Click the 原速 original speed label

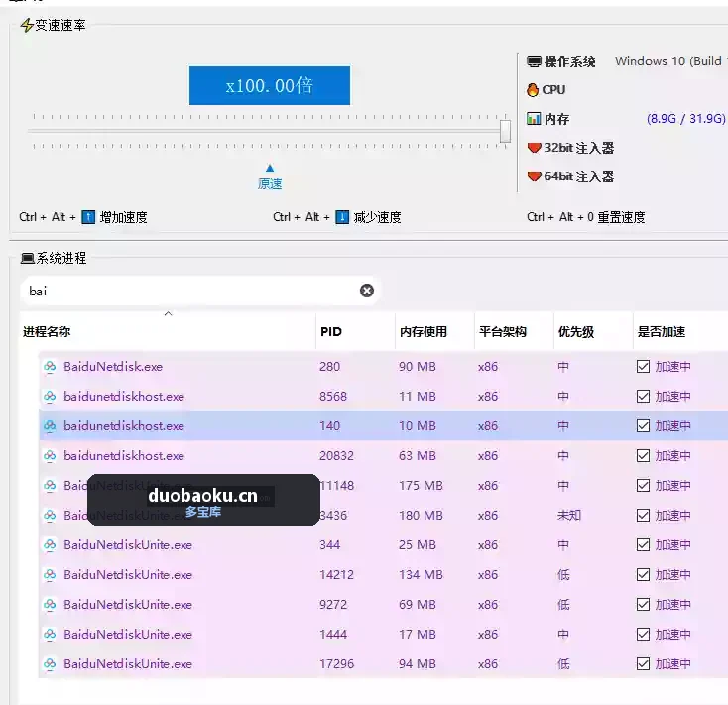tap(270, 184)
